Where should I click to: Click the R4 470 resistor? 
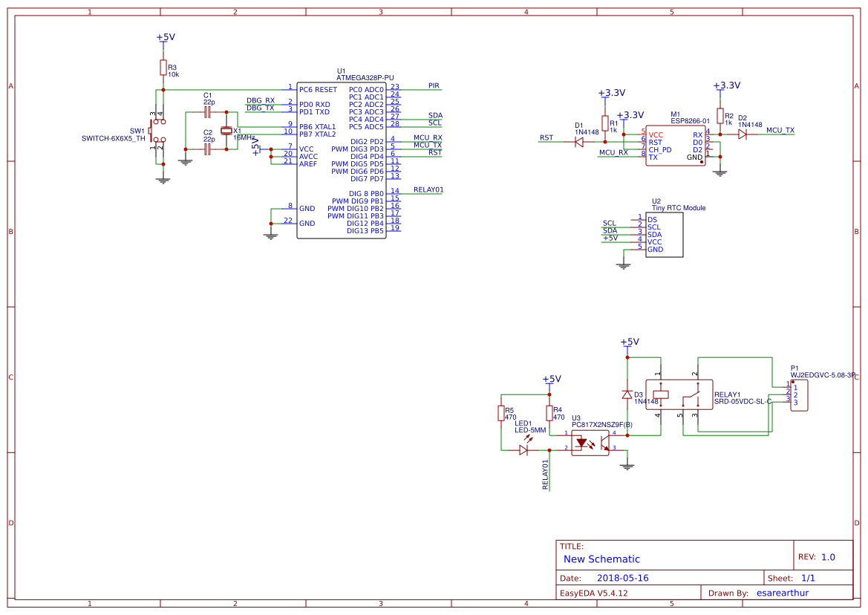tap(549, 413)
